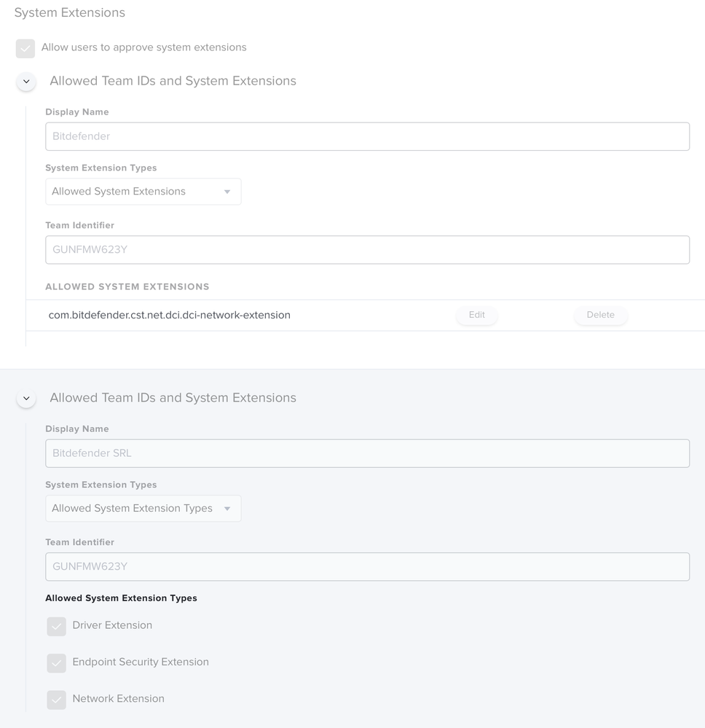The image size is (705, 728).
Task: Select the com.bitdefender.cst.net.dci.dci-network-extension row
Action: point(366,316)
